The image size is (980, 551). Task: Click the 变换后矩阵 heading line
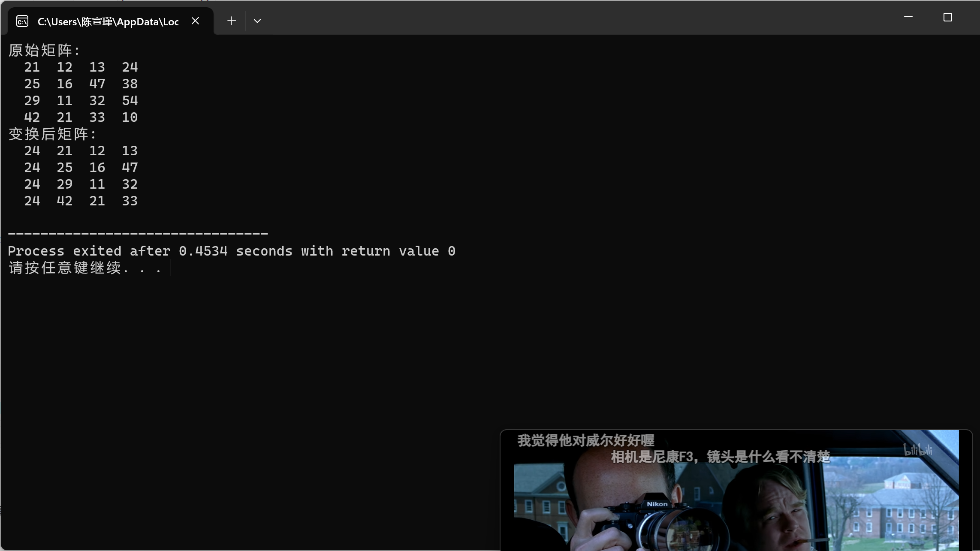coord(52,134)
